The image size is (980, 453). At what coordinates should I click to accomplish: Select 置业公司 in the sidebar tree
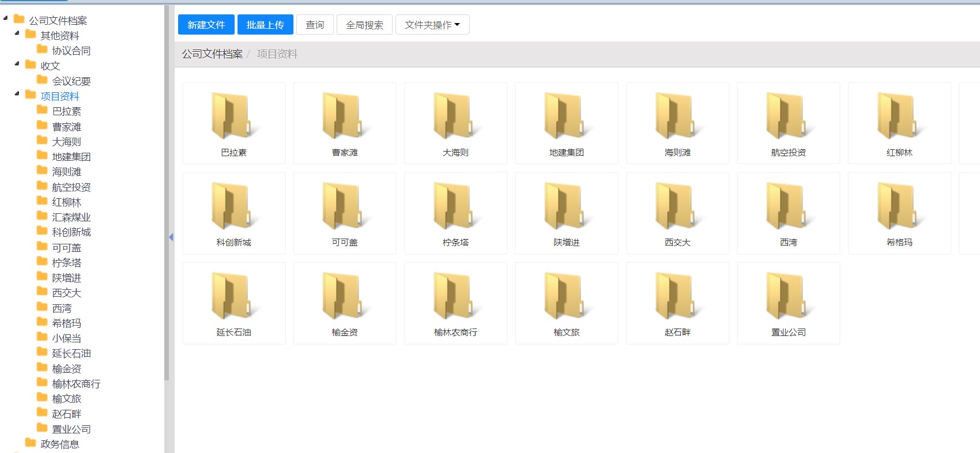pyautogui.click(x=71, y=429)
